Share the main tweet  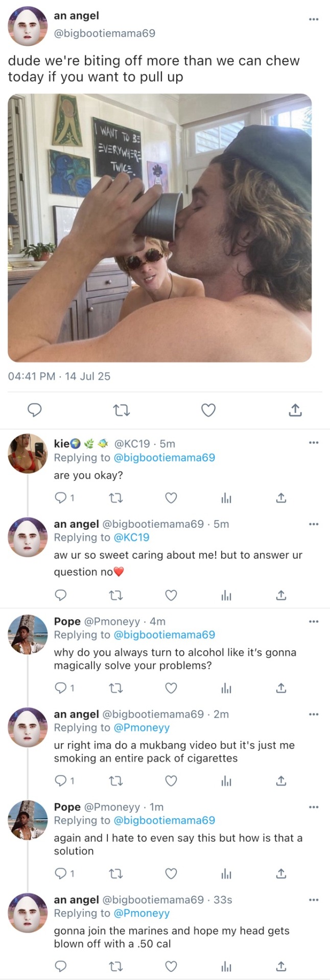[x=295, y=410]
